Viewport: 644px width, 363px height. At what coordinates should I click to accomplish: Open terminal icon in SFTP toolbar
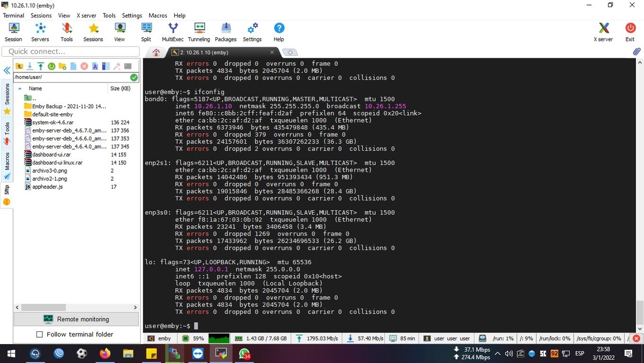[128, 66]
